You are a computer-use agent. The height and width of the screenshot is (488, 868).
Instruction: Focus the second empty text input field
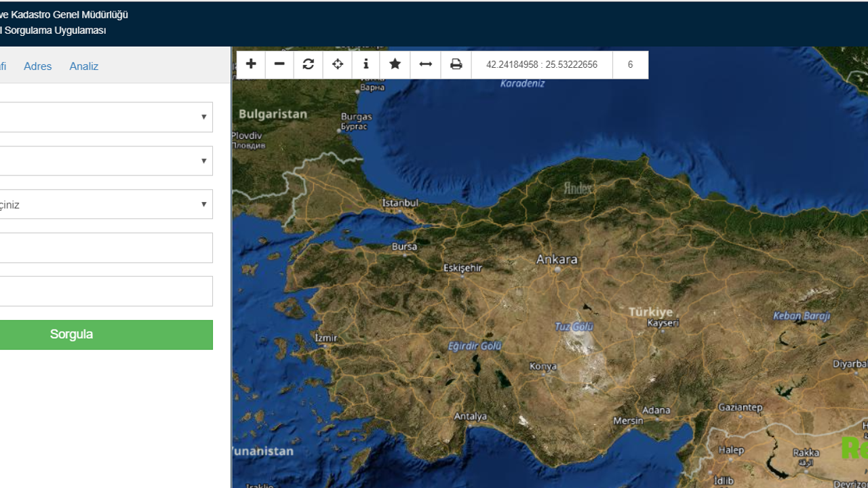[x=105, y=291]
